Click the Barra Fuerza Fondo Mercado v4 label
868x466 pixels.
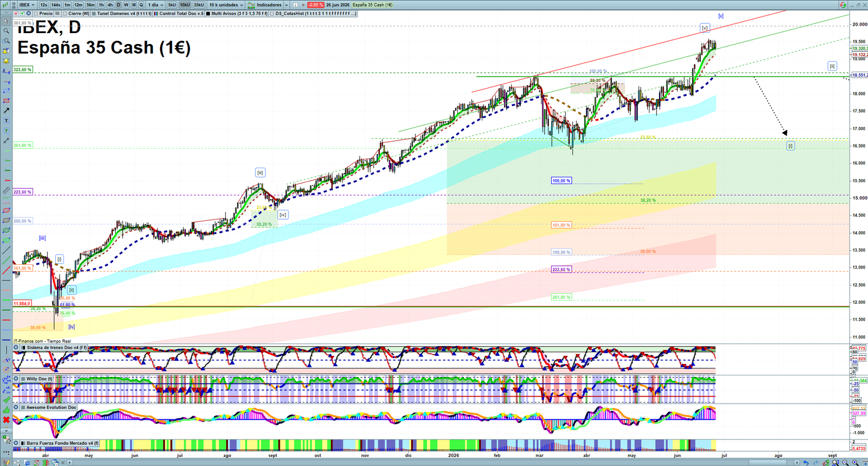(62, 443)
